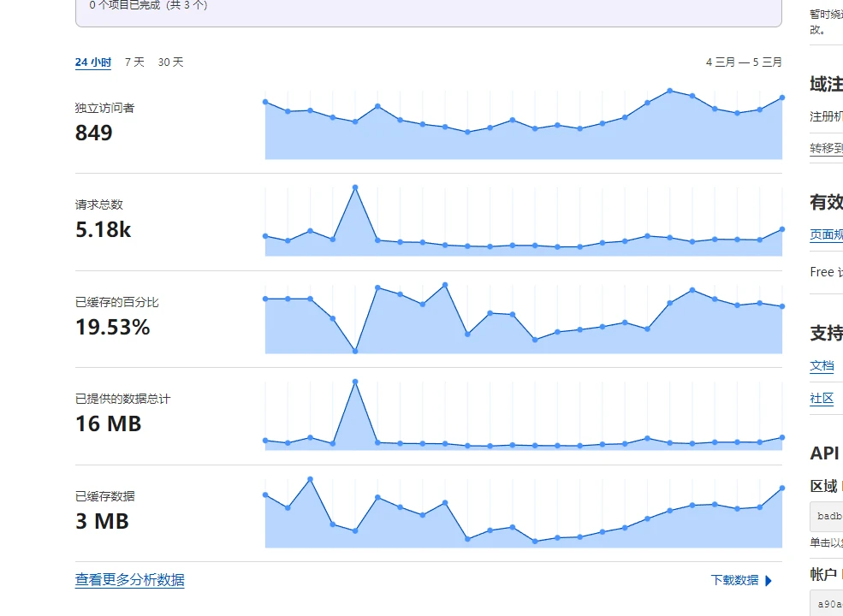Click the 19.53% cached percentage value
Viewport: 843px width, 616px height.
tap(112, 327)
